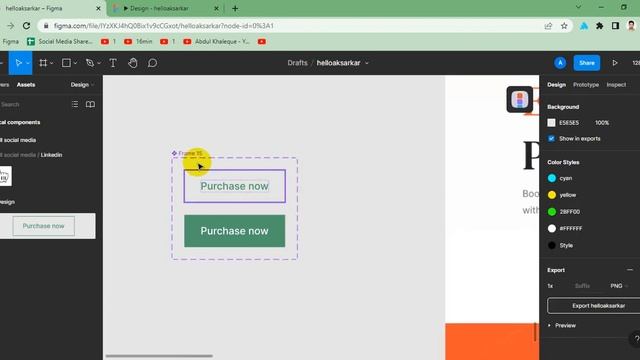Screen dimensions: 640x360
Task: Switch to the Prototype tab
Action: coord(586,85)
